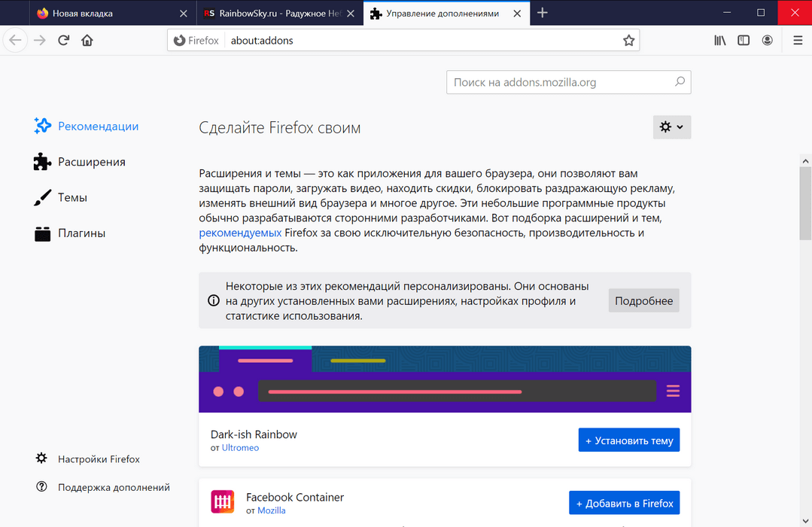Click the Facebook Container extension title
The width and height of the screenshot is (812, 527).
295,497
